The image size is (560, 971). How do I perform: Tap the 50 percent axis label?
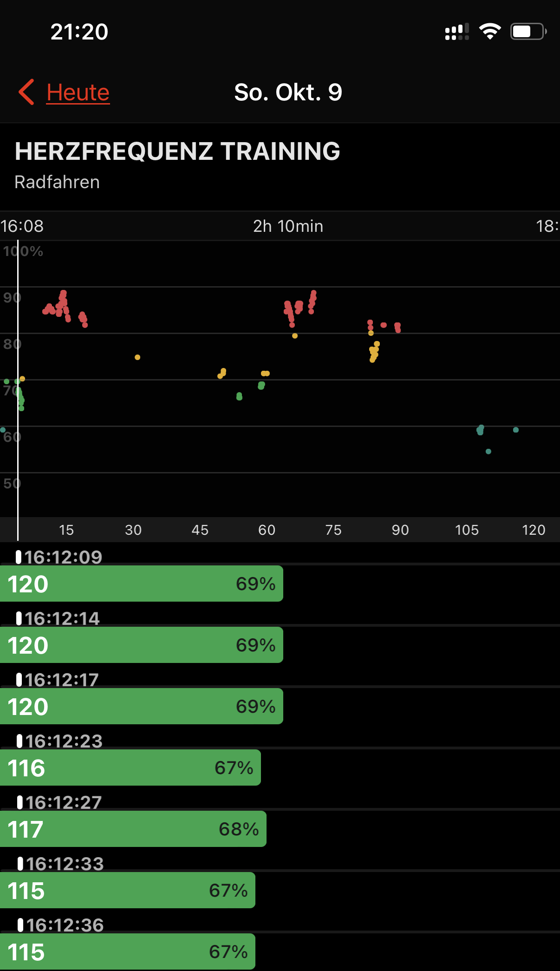12,484
